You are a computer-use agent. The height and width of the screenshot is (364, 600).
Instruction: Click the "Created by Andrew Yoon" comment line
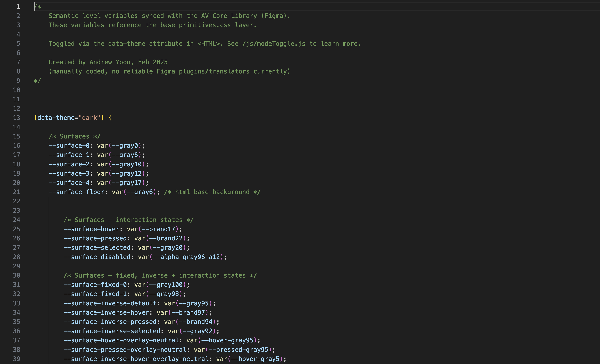108,62
